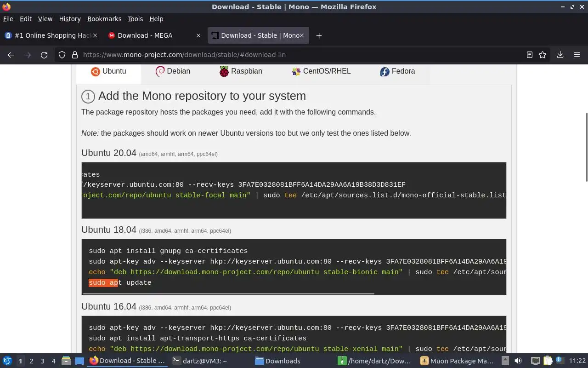Open the volume control in the tray

518,361
